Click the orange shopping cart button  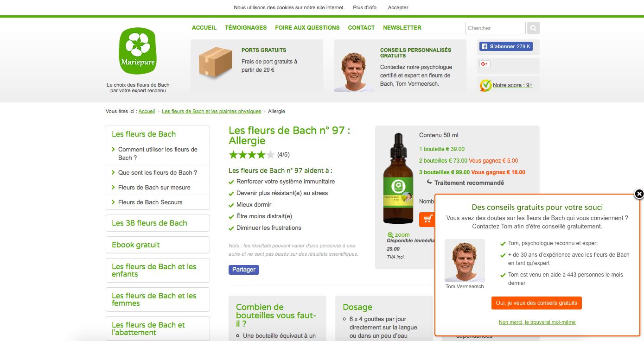point(427,219)
